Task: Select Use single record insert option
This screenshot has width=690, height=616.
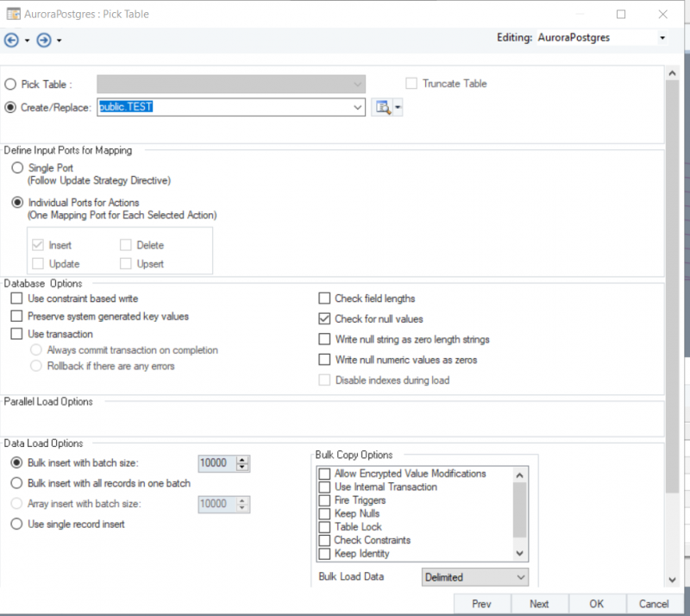Action: [x=17, y=523]
